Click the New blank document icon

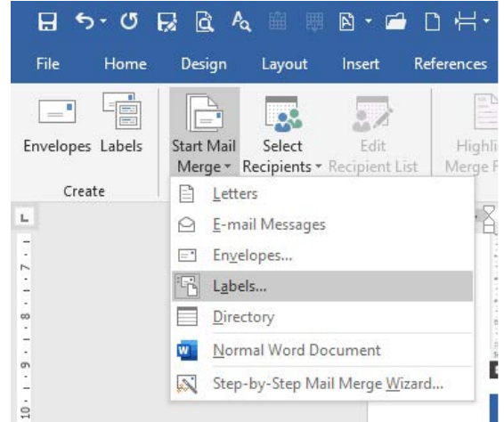point(433,22)
